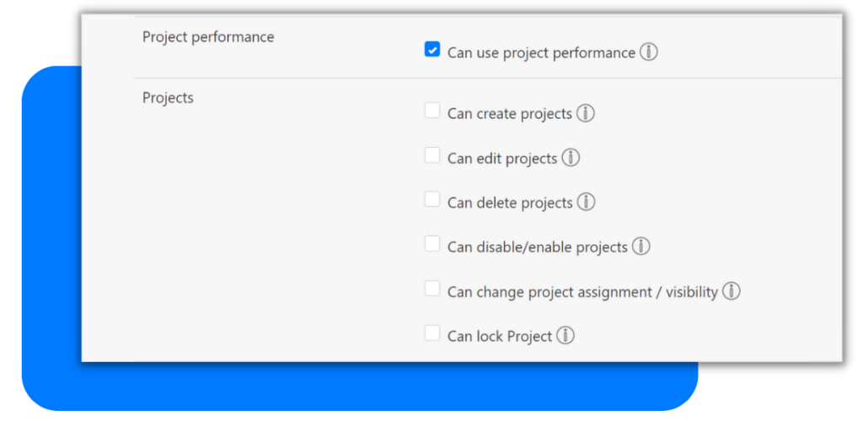Screen dimensions: 868x421
Task: Show info tooltip for Can edit projects
Action: 571,158
